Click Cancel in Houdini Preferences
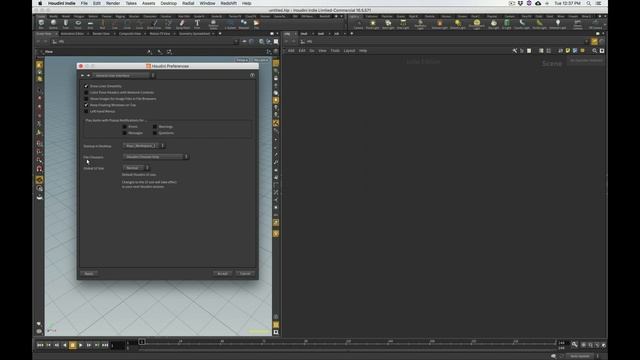640x360 pixels. coord(245,273)
